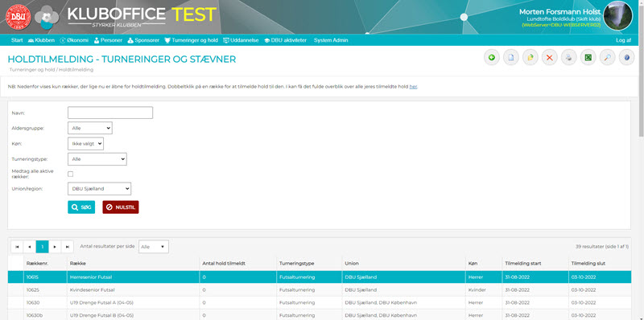
Task: Click the user profile picture
Action: click(x=617, y=15)
